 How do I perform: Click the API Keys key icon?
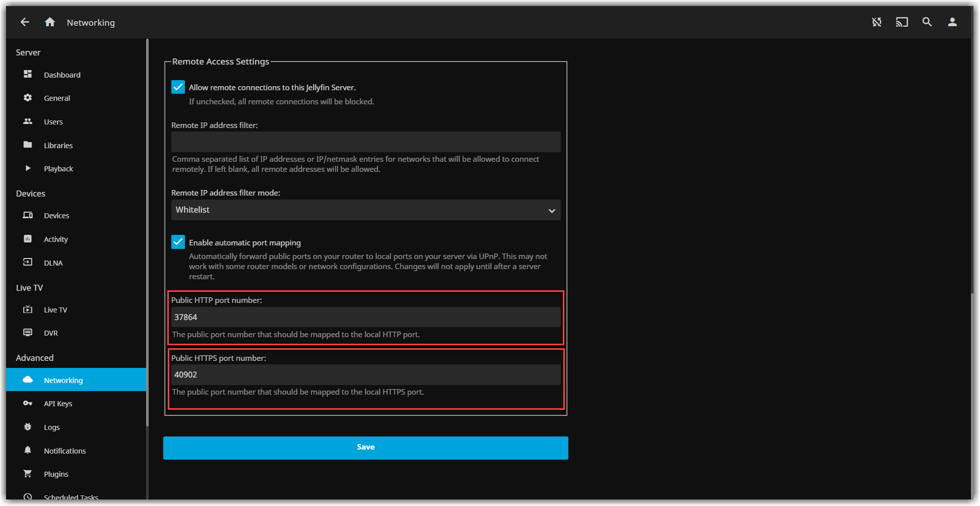[x=28, y=403]
